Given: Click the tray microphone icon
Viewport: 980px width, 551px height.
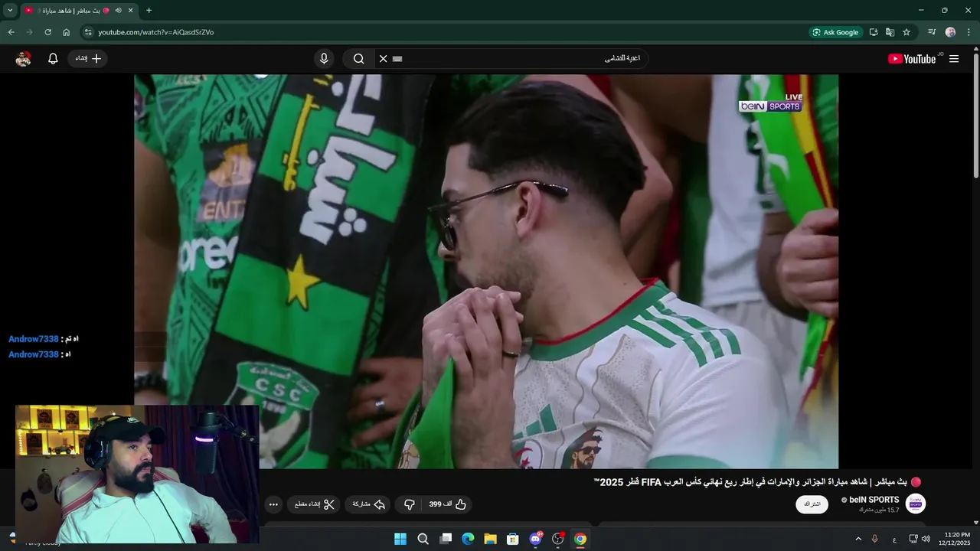Looking at the screenshot, I should (875, 539).
